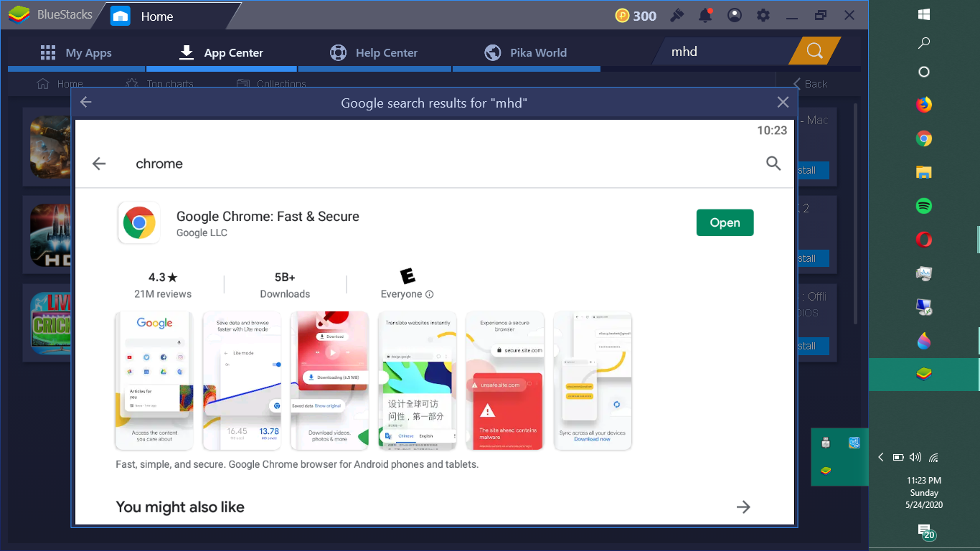Image resolution: width=980 pixels, height=551 pixels.
Task: Open the Download videos screenshot thumbnail
Action: coord(329,380)
